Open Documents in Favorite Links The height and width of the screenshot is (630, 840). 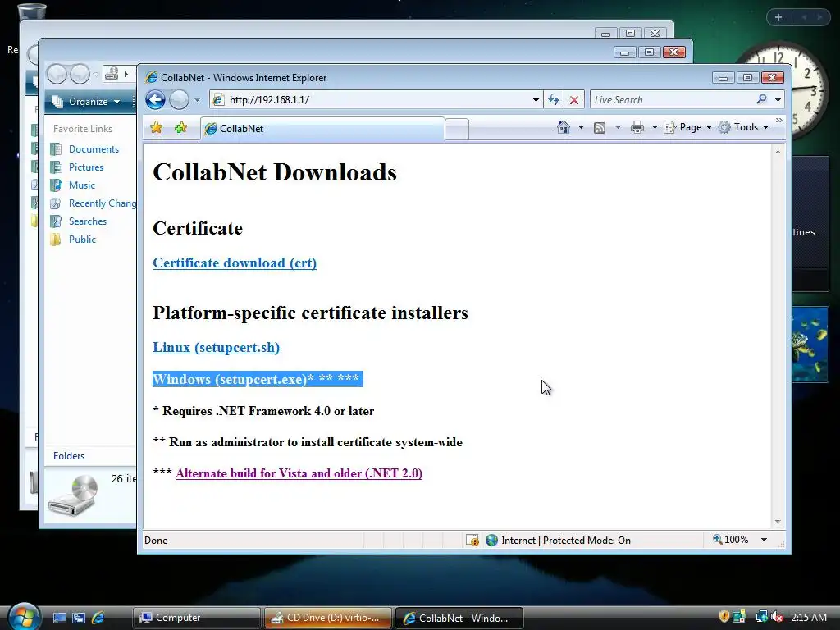pyautogui.click(x=94, y=149)
